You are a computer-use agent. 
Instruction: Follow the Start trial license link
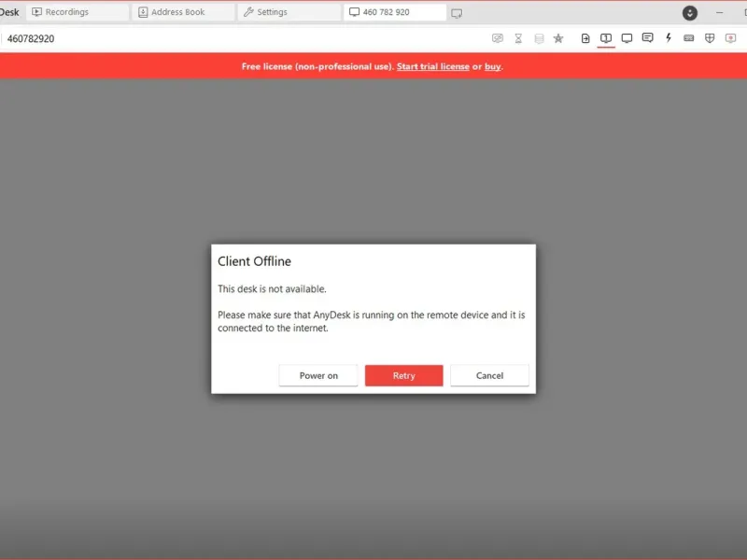pyautogui.click(x=433, y=66)
